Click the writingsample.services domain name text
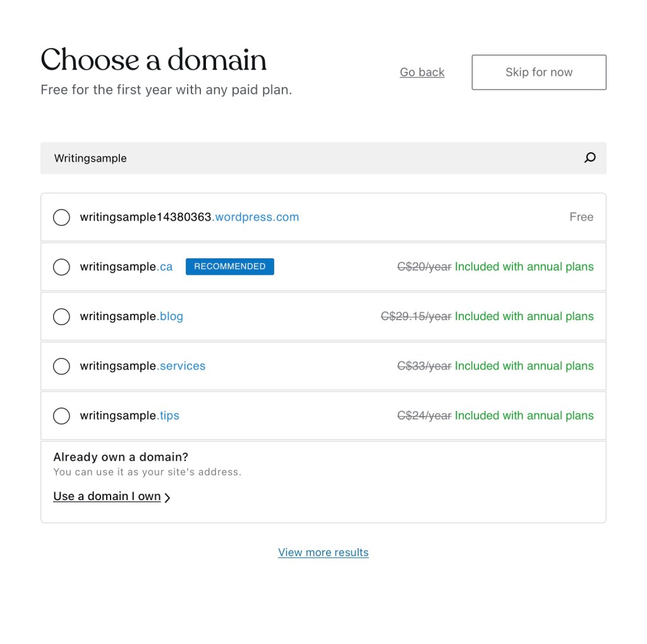 [142, 366]
